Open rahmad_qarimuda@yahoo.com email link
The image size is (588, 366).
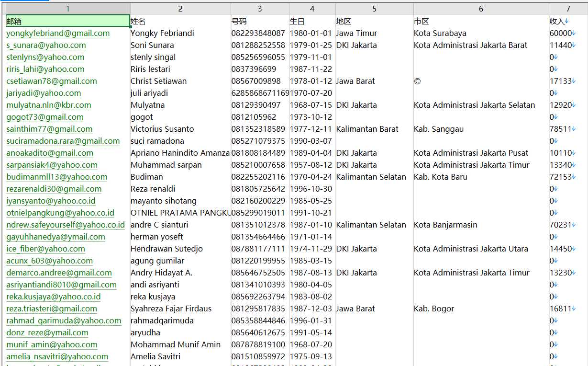tap(64, 320)
